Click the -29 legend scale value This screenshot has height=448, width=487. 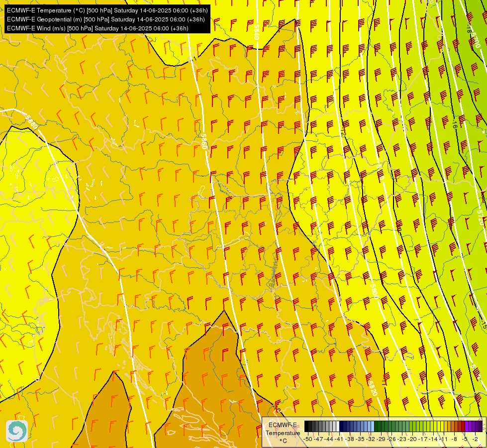[381, 439]
